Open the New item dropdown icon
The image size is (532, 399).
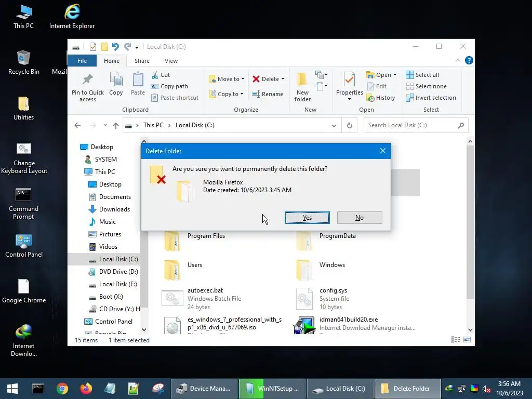[x=321, y=75]
